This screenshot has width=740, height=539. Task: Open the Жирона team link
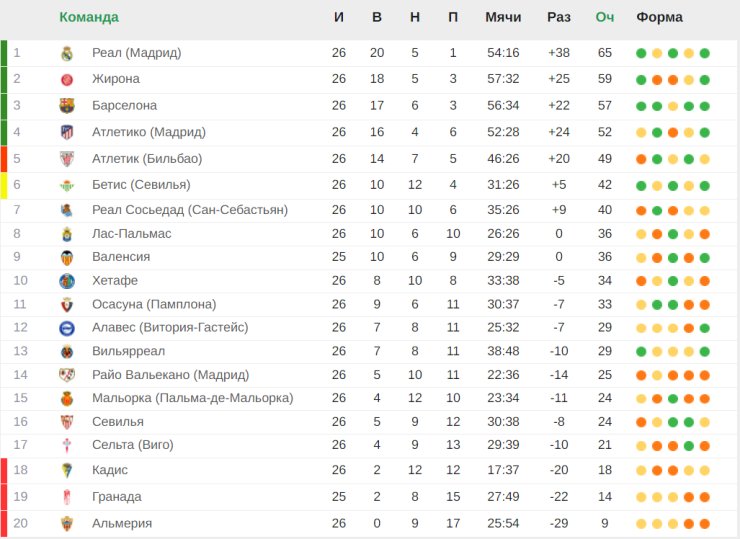[x=116, y=79]
